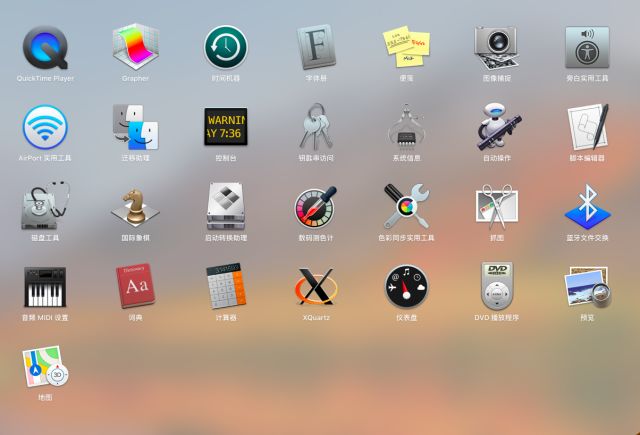Open Script Editor (脚本编辑器)
640x435 pixels.
click(x=587, y=127)
